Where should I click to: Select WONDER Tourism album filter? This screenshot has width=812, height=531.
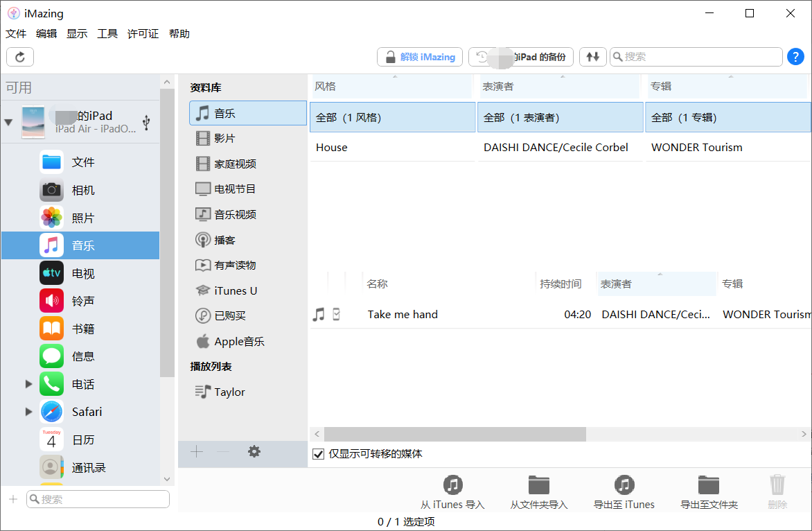[727, 148]
